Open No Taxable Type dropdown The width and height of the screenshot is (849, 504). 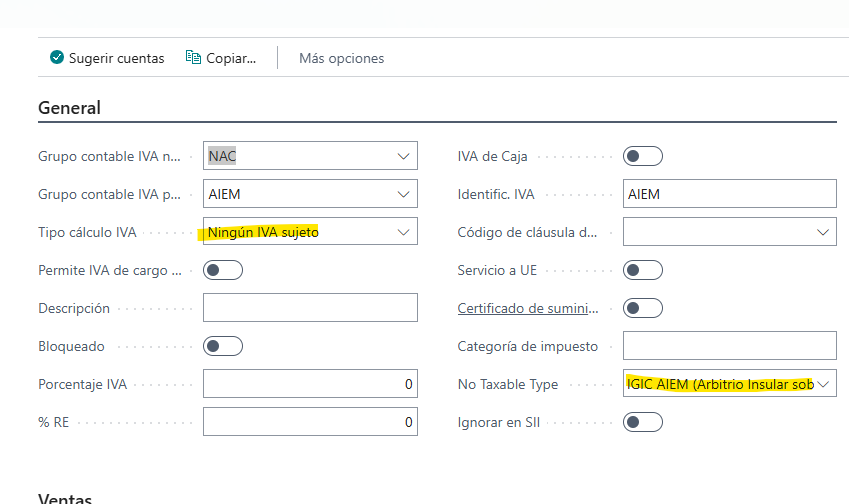[x=823, y=384]
